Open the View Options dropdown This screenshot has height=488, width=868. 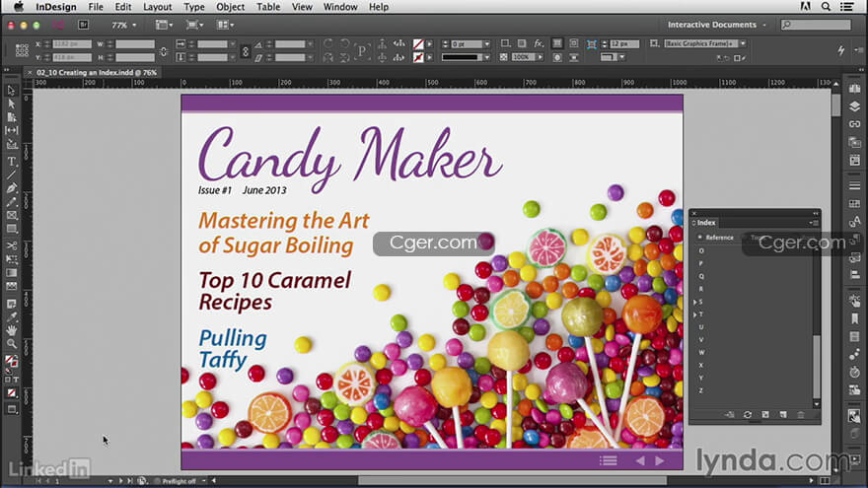point(164,25)
